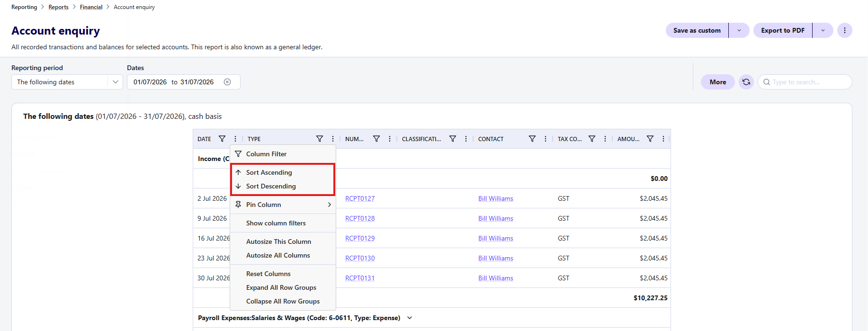Open filter for CONTACT column
This screenshot has width=868, height=331.
coord(532,139)
